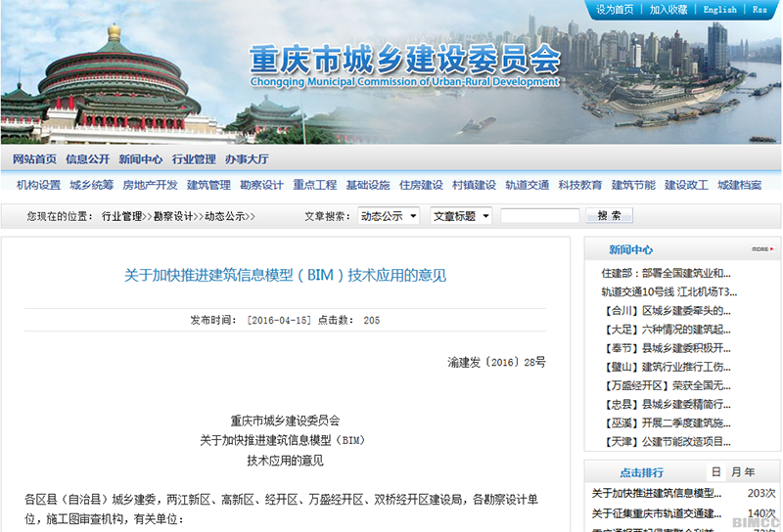Open the Rss feed link
Image resolution: width=783 pixels, height=532 pixels.
click(760, 10)
